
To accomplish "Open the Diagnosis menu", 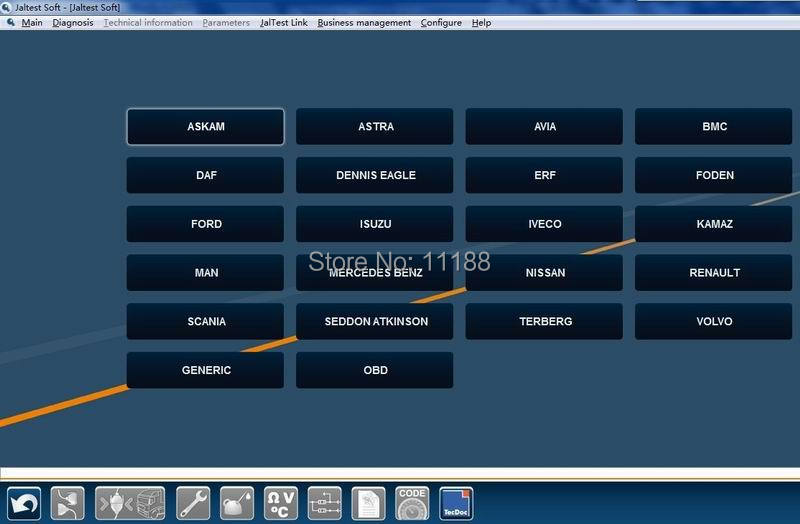I will tap(73, 23).
